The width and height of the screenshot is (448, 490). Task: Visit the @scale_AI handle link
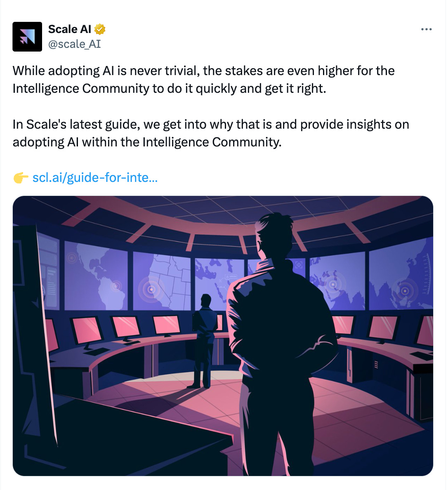click(x=74, y=44)
